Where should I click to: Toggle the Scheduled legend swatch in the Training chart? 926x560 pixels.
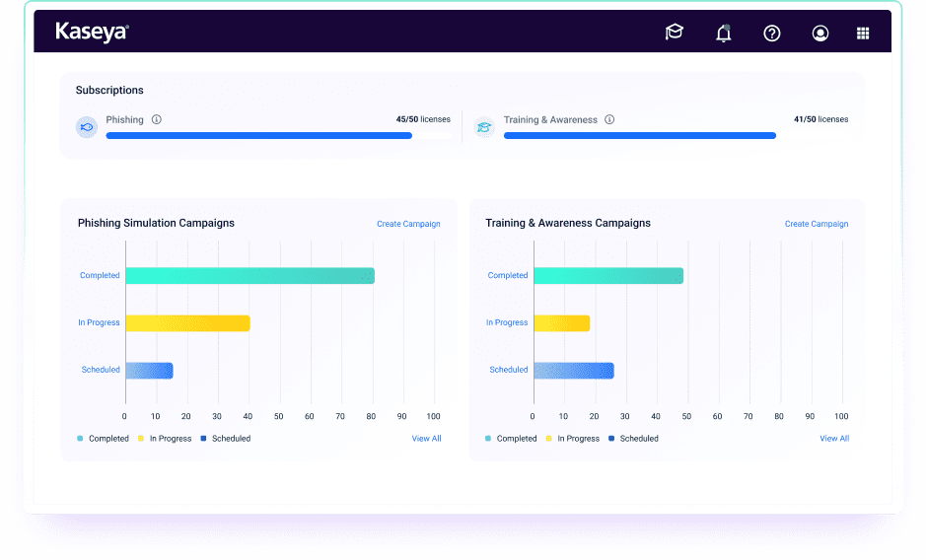click(611, 439)
